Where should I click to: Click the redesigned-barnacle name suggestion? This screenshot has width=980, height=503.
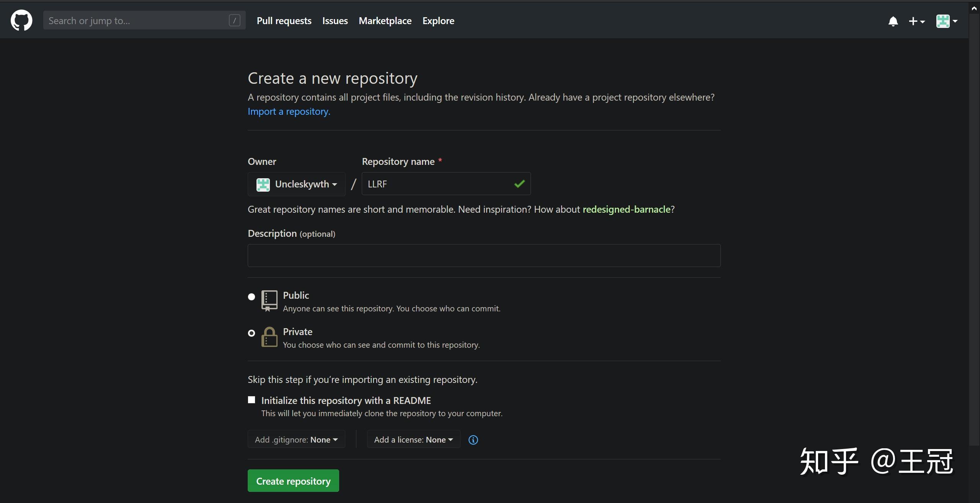[626, 210]
